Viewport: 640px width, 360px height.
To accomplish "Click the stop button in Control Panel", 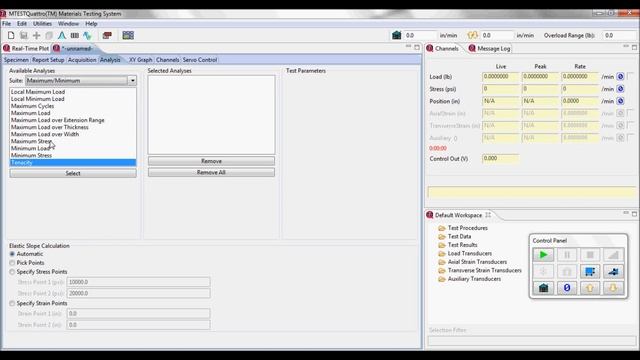I will pyautogui.click(x=590, y=255).
